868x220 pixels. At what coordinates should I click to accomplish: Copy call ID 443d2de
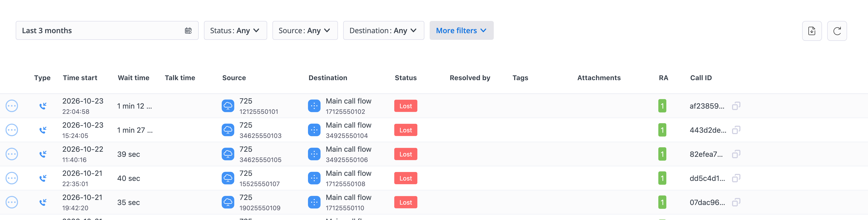(736, 130)
